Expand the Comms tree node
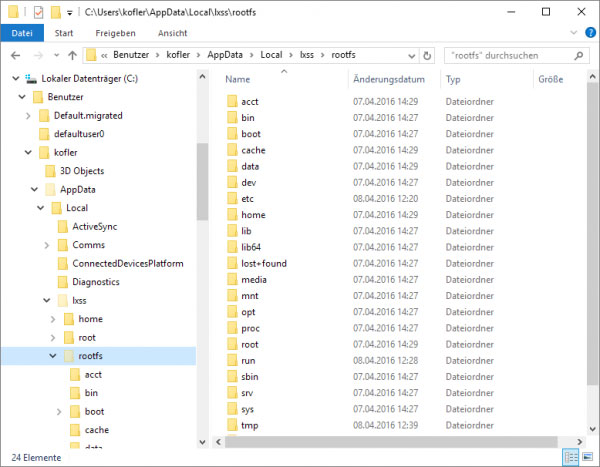This screenshot has width=600, height=467. coord(47,245)
